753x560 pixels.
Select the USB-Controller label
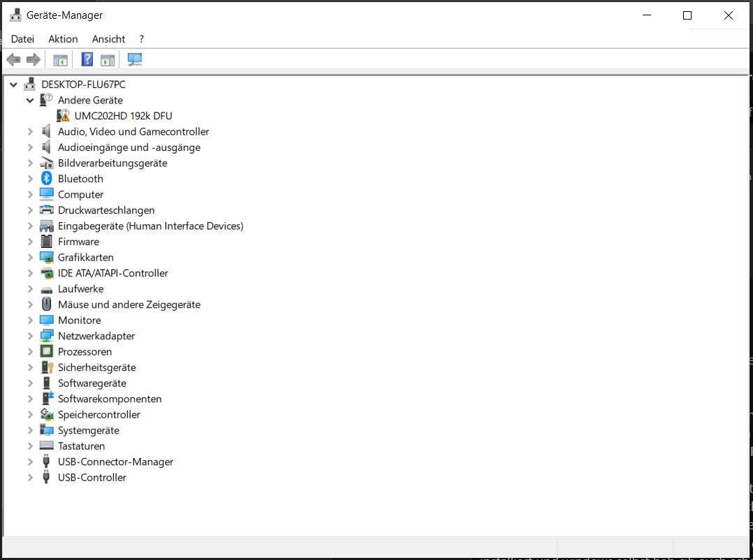(92, 478)
